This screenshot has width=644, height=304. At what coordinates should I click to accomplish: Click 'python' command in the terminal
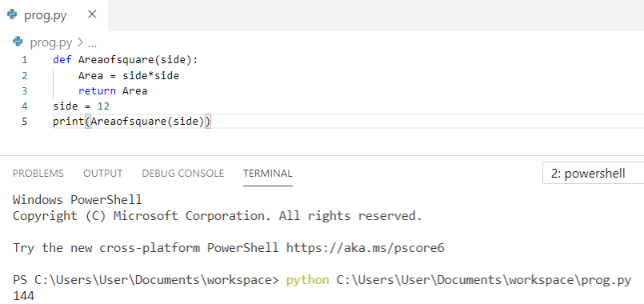click(308, 280)
